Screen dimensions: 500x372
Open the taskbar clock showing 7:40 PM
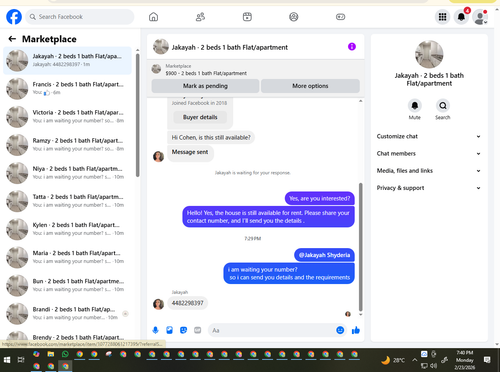pyautogui.click(x=465, y=360)
